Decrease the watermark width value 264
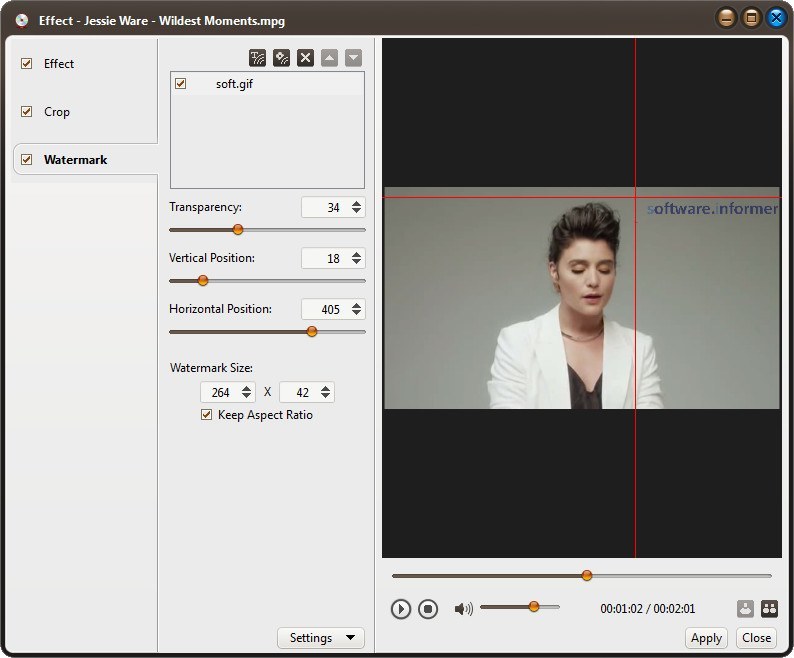The height and width of the screenshot is (658, 794). 247,396
